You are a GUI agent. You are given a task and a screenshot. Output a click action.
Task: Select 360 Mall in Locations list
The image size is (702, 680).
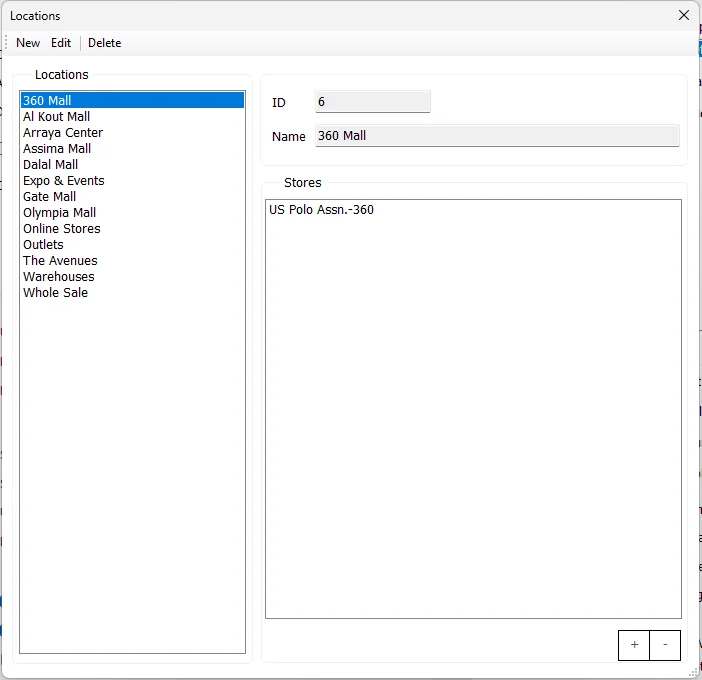point(133,100)
